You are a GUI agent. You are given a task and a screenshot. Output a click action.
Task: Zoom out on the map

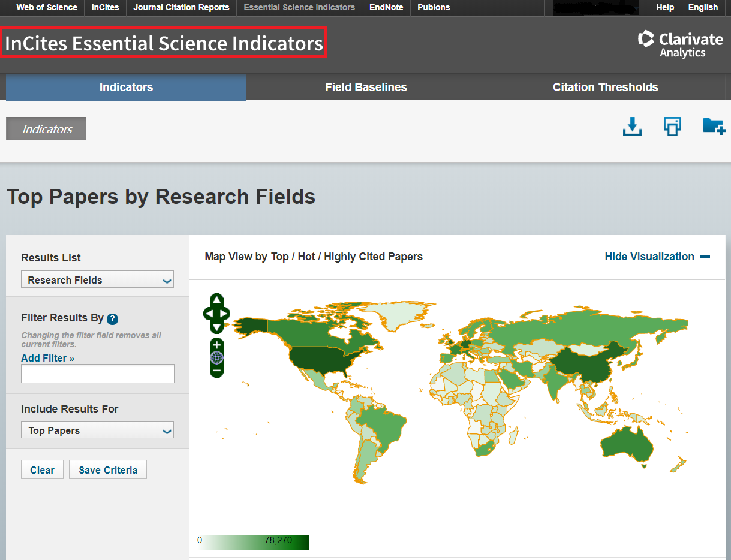click(x=217, y=371)
